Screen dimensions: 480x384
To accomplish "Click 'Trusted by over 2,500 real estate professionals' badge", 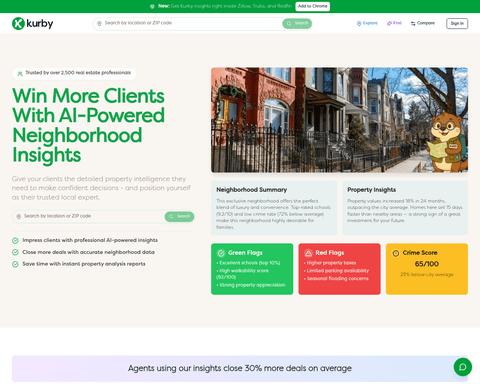I will pyautogui.click(x=74, y=73).
